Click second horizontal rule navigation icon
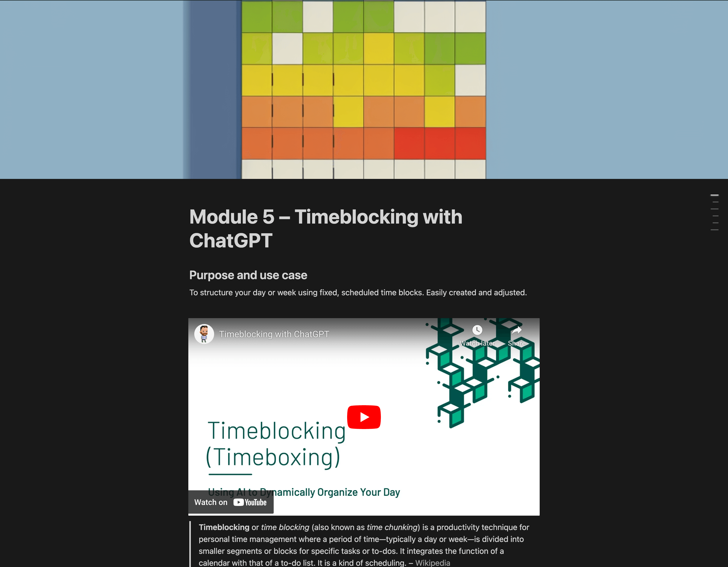 click(x=716, y=202)
